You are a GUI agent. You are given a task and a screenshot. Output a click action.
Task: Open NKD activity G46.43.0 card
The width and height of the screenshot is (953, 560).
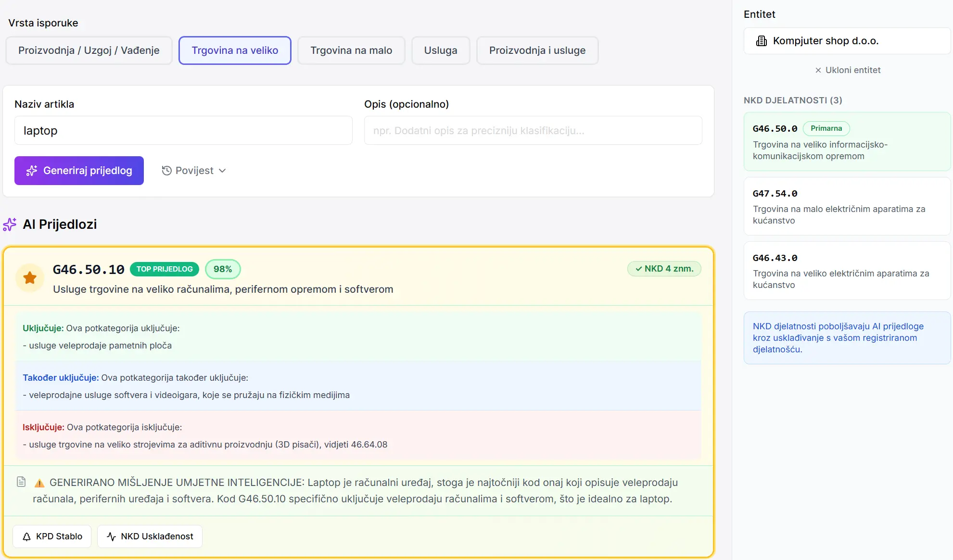click(x=847, y=271)
